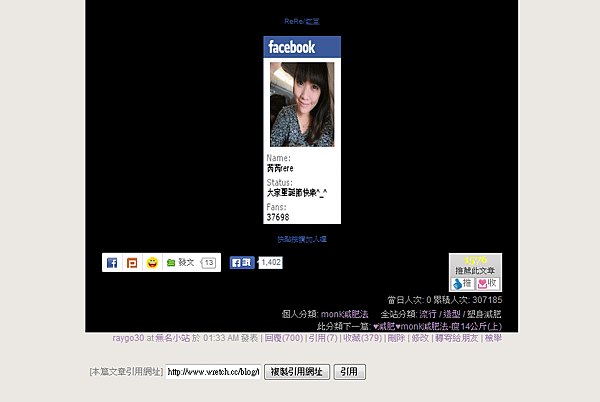This screenshot has height=402, width=600.
Task: Open 引用(7) trackbacks link
Action: point(323,338)
